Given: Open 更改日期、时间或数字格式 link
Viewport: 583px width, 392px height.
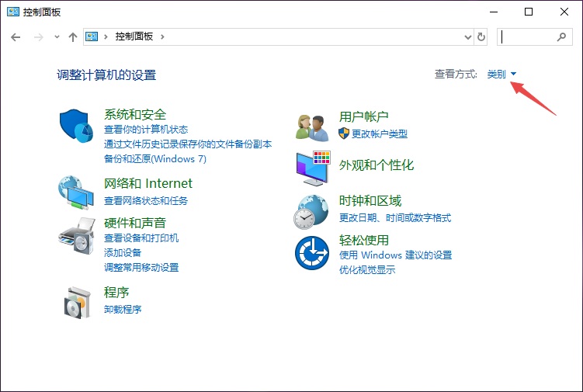Looking at the screenshot, I should click(395, 218).
